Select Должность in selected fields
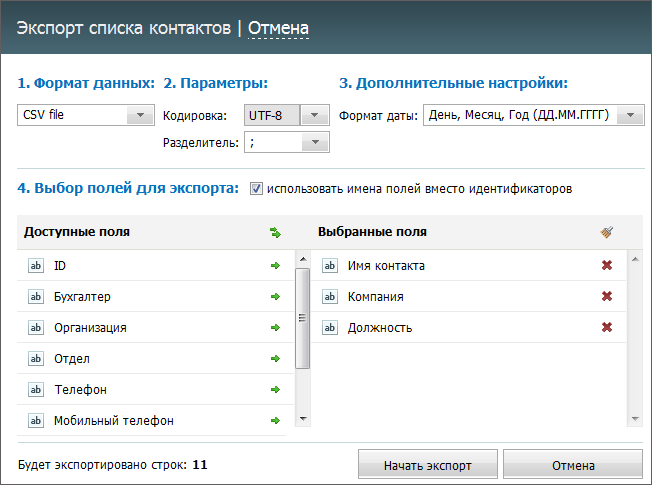 point(380,327)
